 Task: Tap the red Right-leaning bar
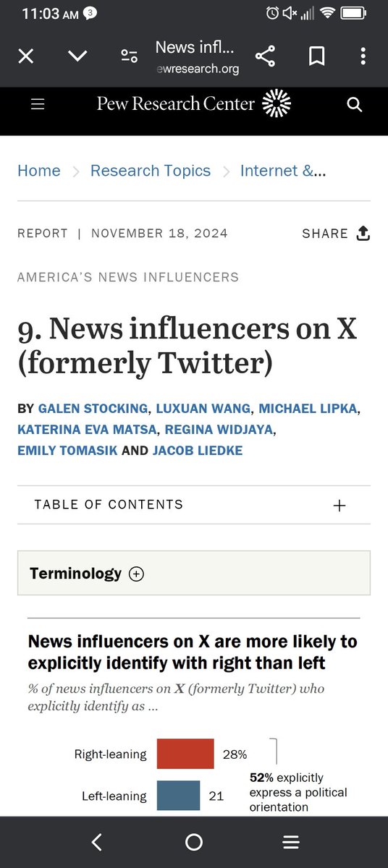click(185, 754)
